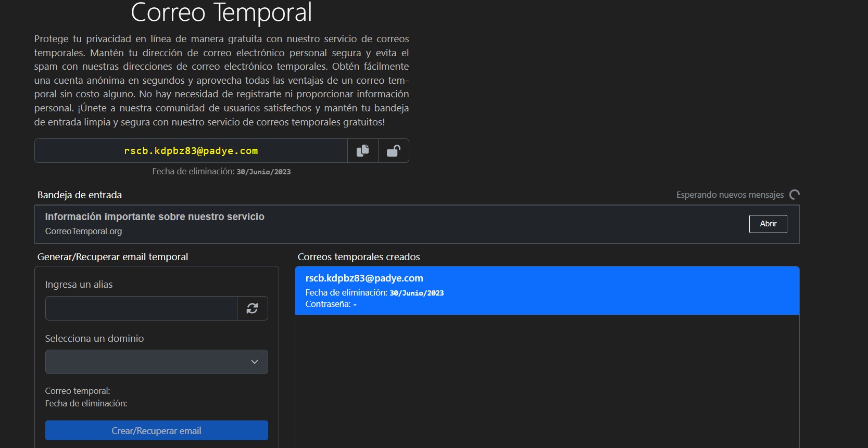The height and width of the screenshot is (448, 868).
Task: Click the Correos temporales creados heading
Action: (x=359, y=257)
